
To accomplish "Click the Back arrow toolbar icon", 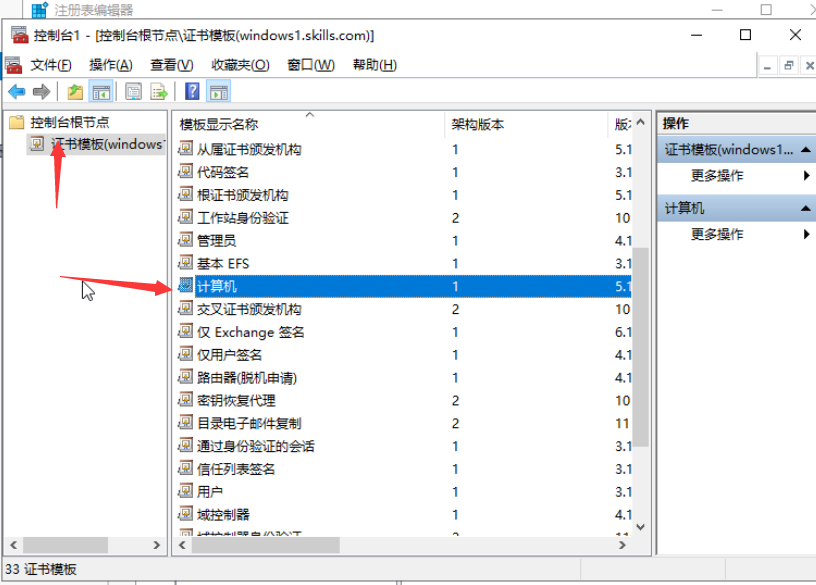I will tap(17, 92).
